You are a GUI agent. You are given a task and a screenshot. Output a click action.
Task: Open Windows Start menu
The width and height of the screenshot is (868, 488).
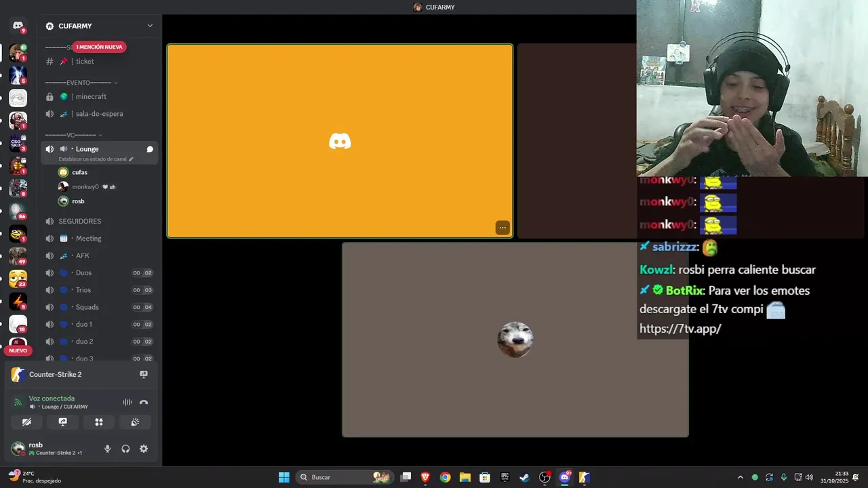tap(284, 477)
